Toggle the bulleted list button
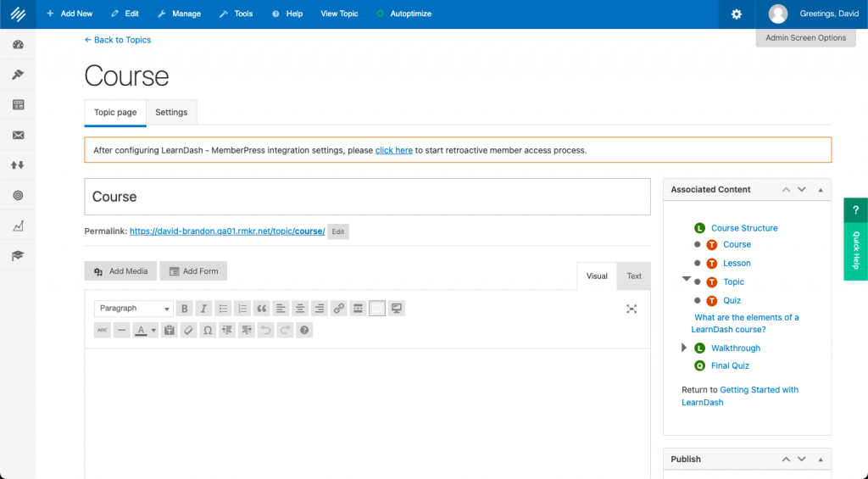This screenshot has height=479, width=868. (222, 309)
